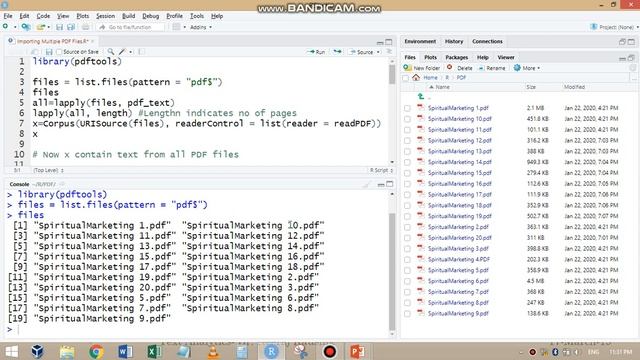The height and width of the screenshot is (360, 640).
Task: Check the box for SpiritualMarketing 10.pdf
Action: 407,119
